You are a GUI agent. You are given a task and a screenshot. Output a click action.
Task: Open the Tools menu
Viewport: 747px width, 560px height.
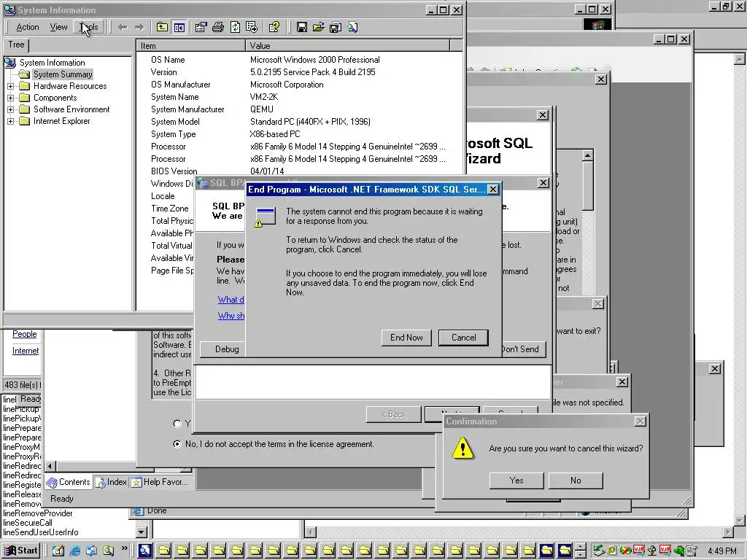point(88,27)
